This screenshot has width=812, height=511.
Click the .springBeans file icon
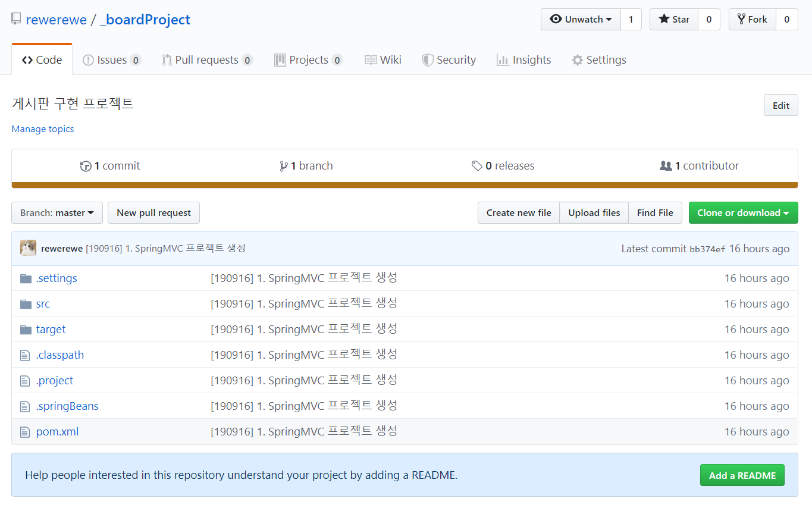coord(25,406)
